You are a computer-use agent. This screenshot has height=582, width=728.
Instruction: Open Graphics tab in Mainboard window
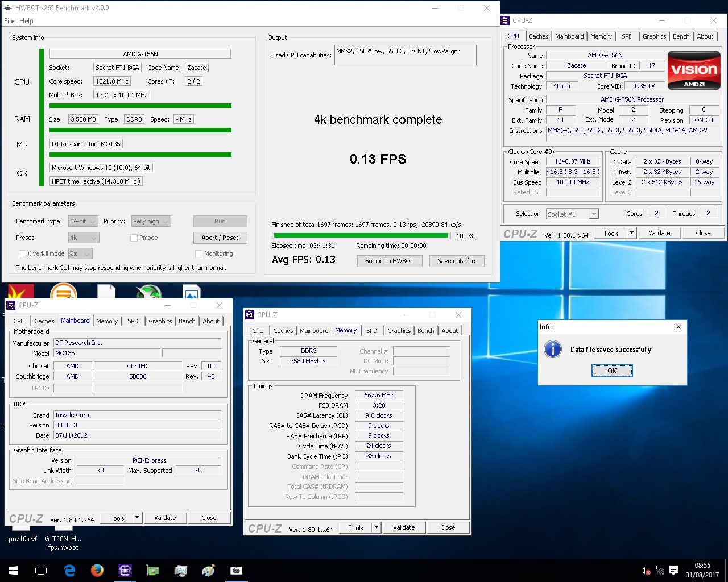160,321
